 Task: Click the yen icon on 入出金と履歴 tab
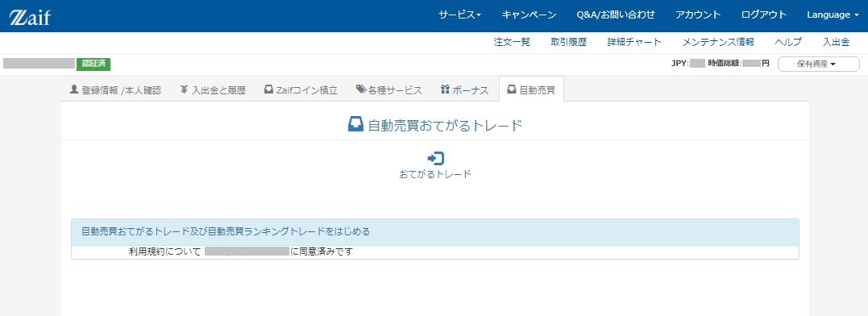[x=184, y=89]
